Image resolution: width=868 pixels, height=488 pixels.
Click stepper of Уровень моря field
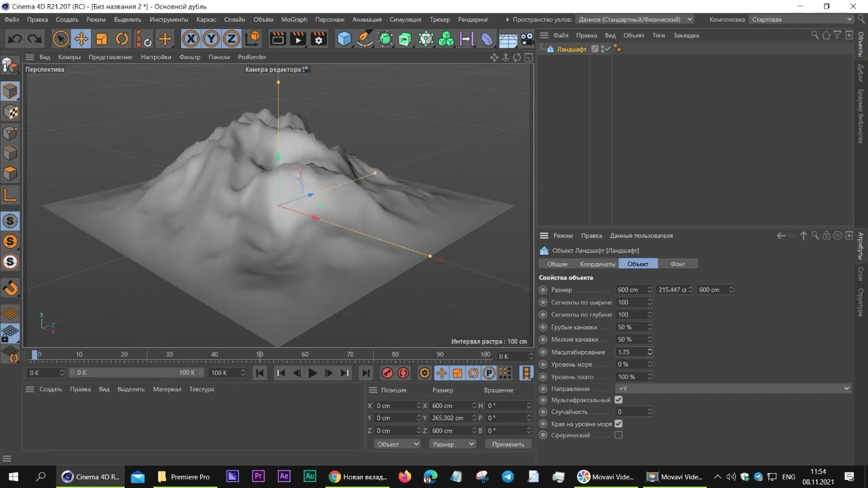650,365
